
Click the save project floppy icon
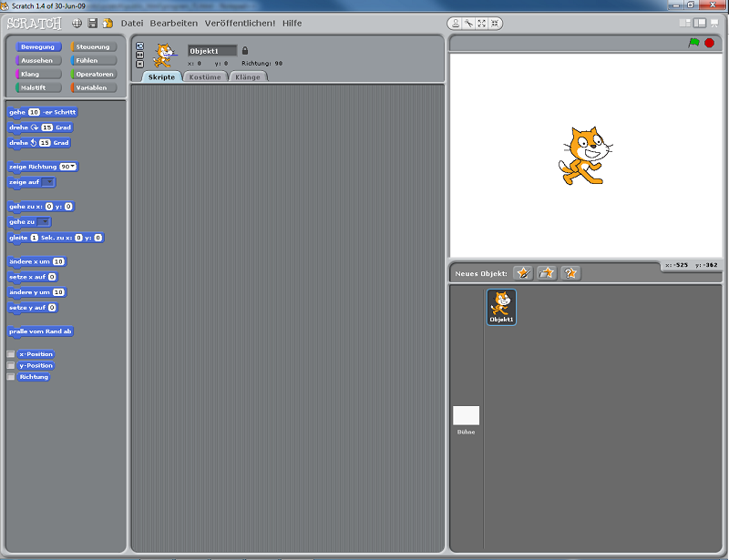click(93, 24)
